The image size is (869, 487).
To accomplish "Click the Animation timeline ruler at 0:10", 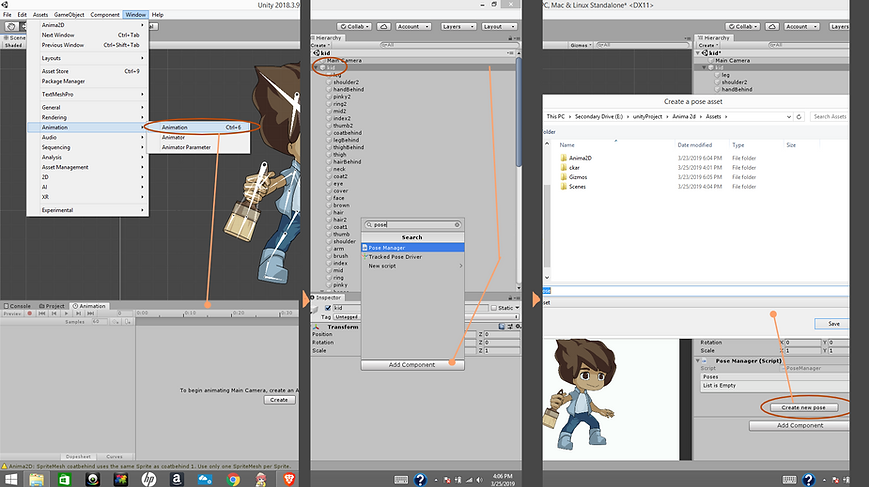I will point(190,313).
